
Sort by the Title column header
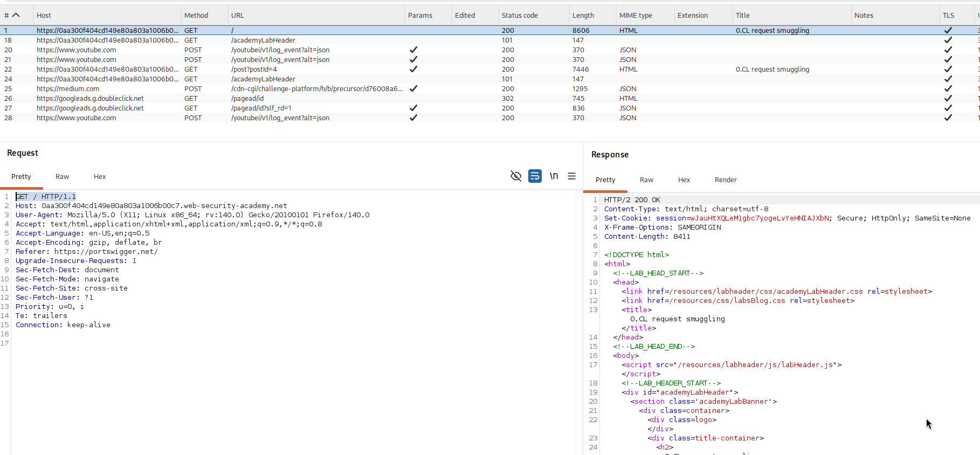pyautogui.click(x=792, y=15)
